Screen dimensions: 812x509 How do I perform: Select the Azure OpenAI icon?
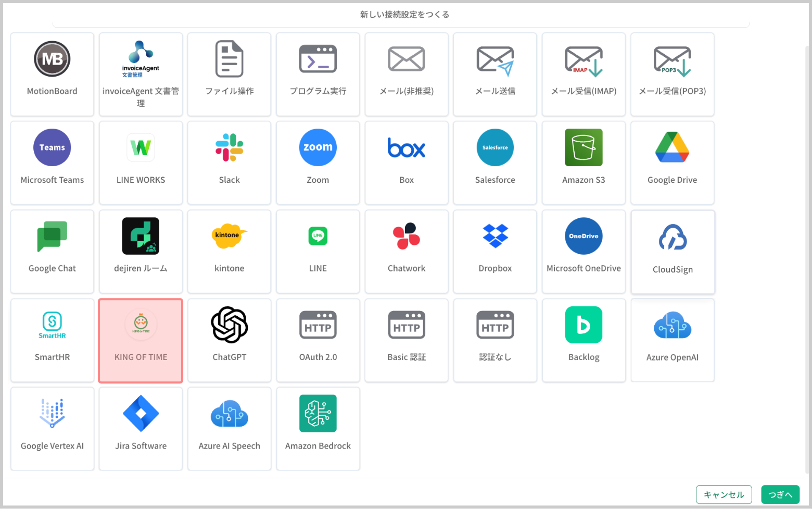[673, 325]
